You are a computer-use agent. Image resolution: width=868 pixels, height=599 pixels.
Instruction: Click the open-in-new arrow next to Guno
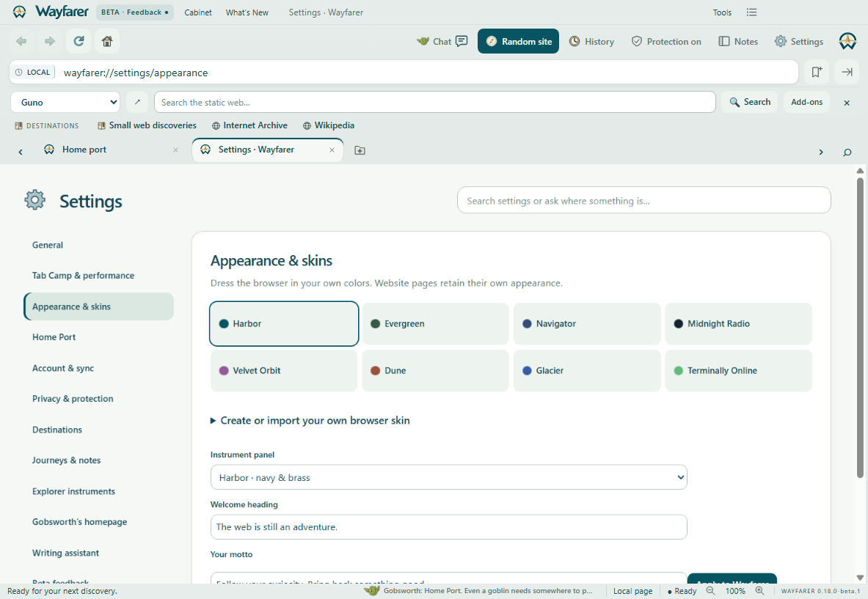pyautogui.click(x=137, y=103)
